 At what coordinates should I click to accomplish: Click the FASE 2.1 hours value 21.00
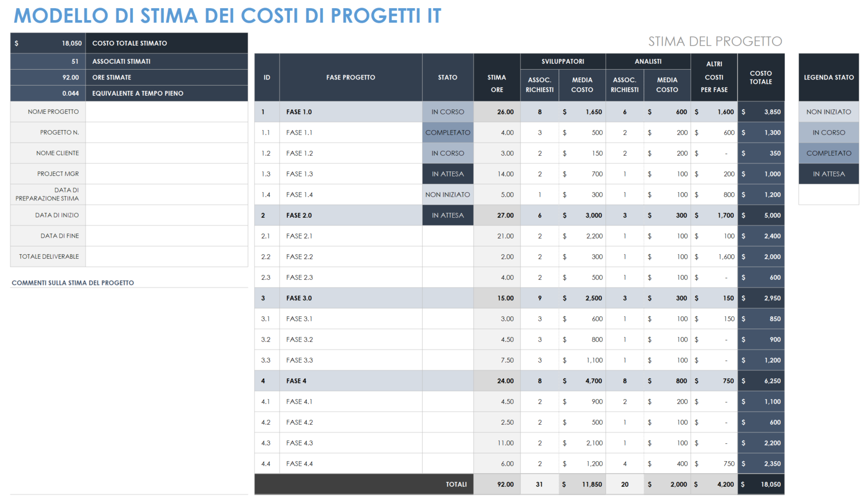[x=505, y=236]
